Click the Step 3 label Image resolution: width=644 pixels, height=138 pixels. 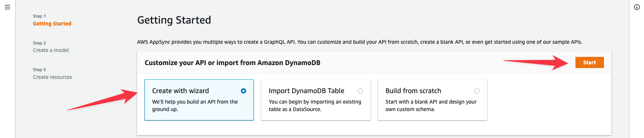point(39,70)
